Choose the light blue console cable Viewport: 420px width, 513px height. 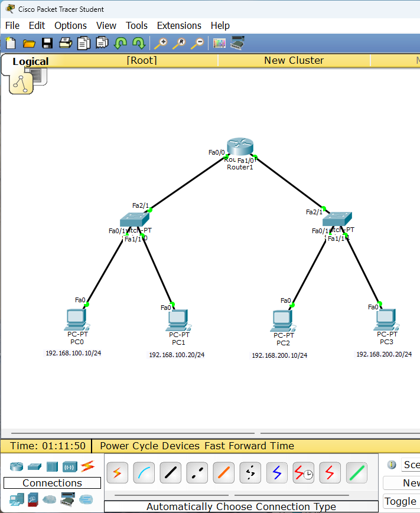coord(144,473)
